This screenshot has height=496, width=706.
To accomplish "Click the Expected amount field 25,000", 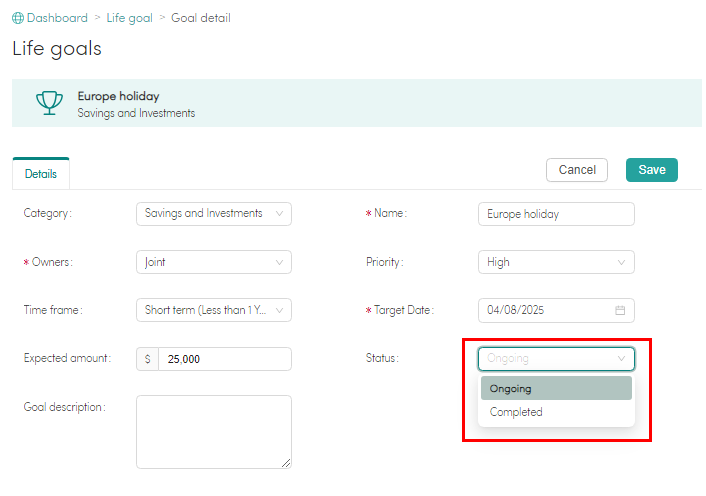I will 225,359.
